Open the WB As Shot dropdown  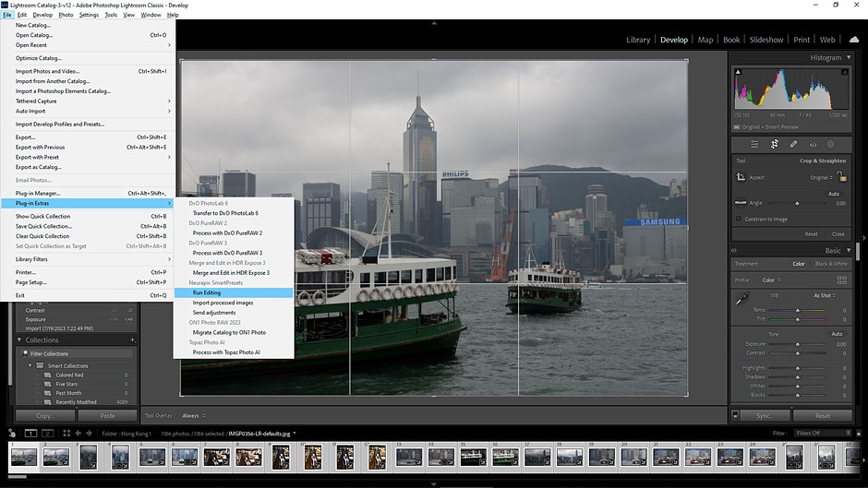coord(825,295)
